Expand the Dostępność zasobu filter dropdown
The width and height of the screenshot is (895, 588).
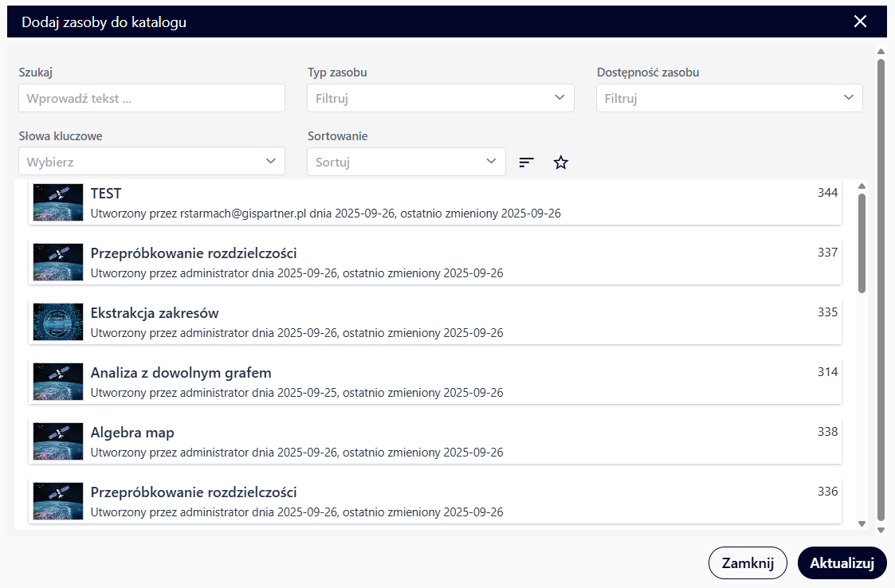[x=729, y=99]
